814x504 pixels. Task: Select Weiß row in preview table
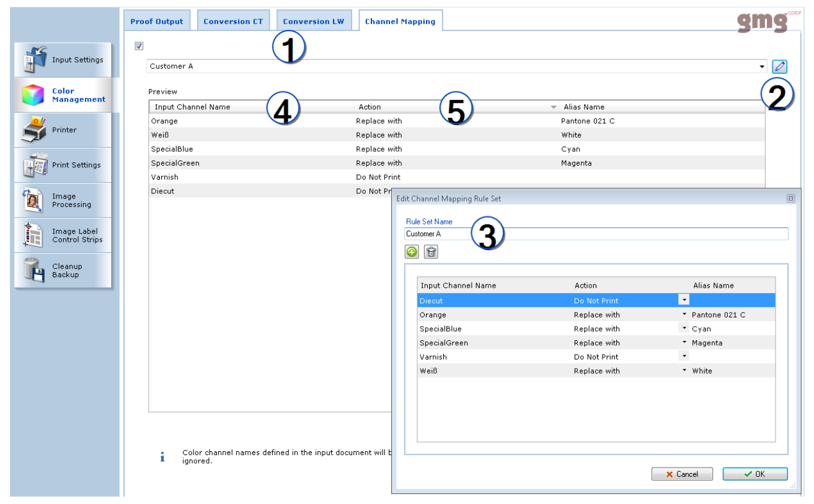457,135
